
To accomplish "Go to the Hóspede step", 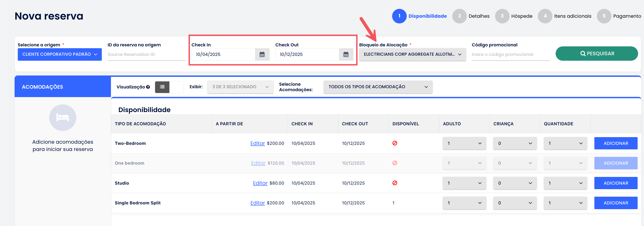I will (x=521, y=16).
